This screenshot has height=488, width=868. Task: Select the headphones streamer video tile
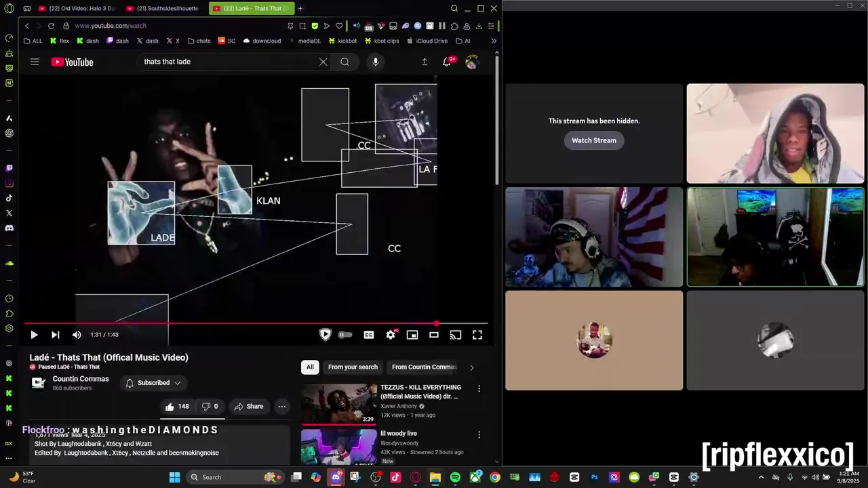[594, 237]
